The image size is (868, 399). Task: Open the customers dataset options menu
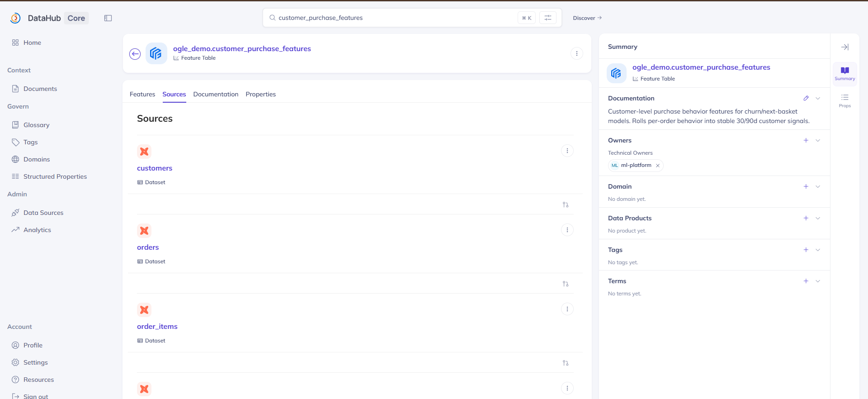567,151
